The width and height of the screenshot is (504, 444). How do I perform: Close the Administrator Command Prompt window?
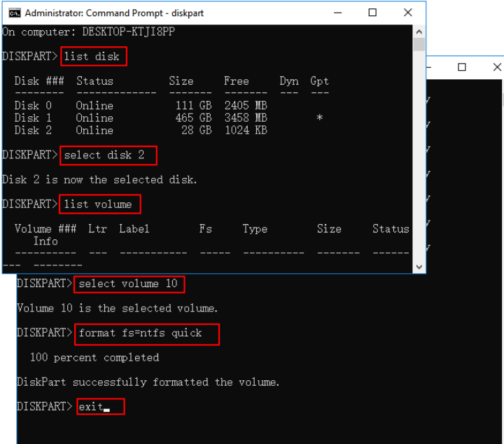(x=408, y=13)
